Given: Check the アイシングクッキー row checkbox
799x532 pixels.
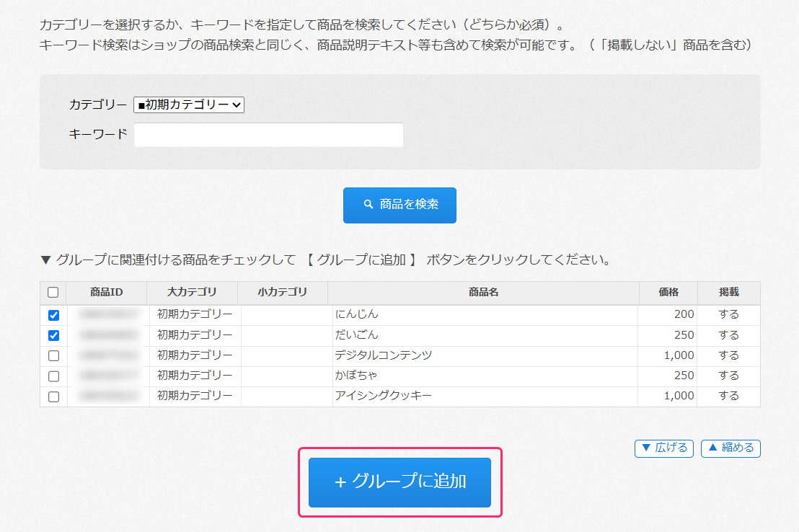Looking at the screenshot, I should [x=53, y=396].
